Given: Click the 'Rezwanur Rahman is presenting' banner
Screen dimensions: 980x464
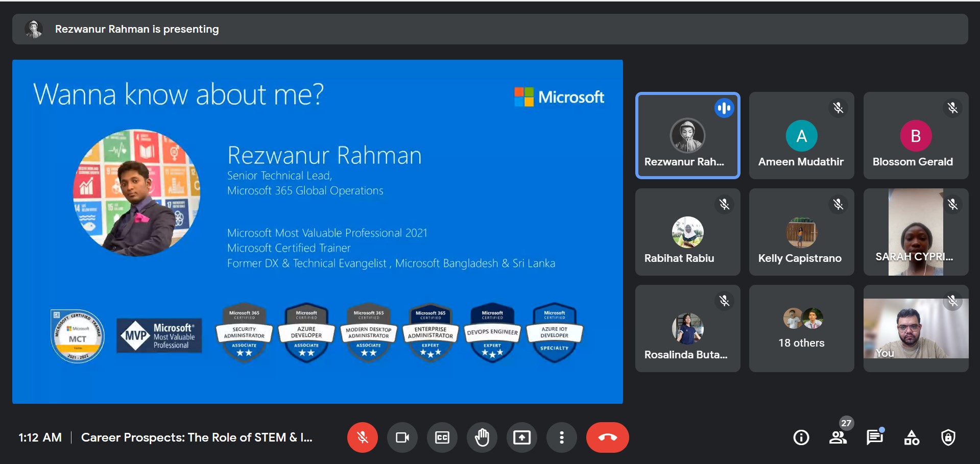Looking at the screenshot, I should click(137, 29).
